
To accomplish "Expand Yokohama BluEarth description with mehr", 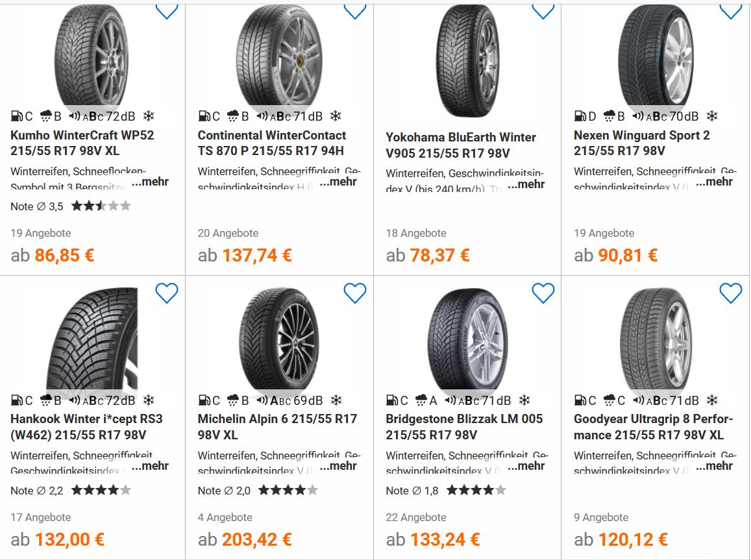I will tap(526, 184).
